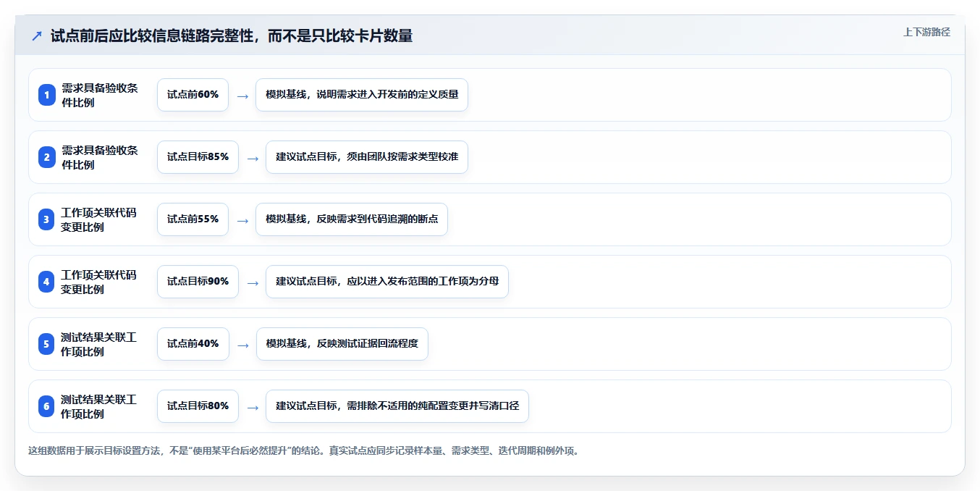Click 需求具备验收条件比例 label in row 2
Viewport: 980px width, 491px height.
tap(100, 157)
